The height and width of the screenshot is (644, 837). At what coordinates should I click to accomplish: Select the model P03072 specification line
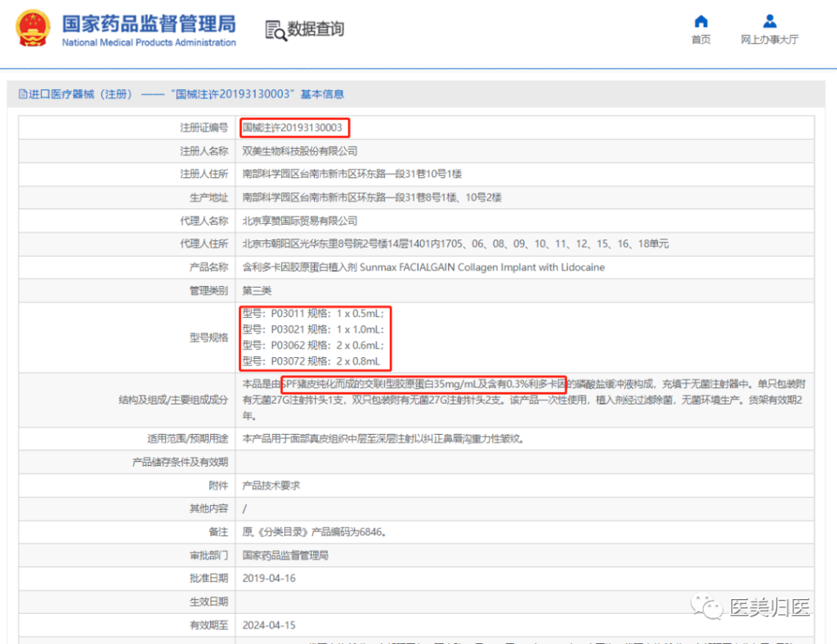pos(311,361)
